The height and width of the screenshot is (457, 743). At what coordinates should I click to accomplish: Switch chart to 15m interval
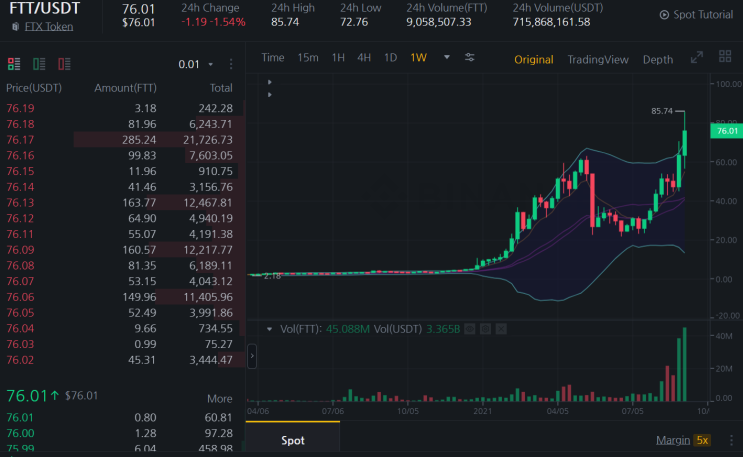tap(308, 58)
